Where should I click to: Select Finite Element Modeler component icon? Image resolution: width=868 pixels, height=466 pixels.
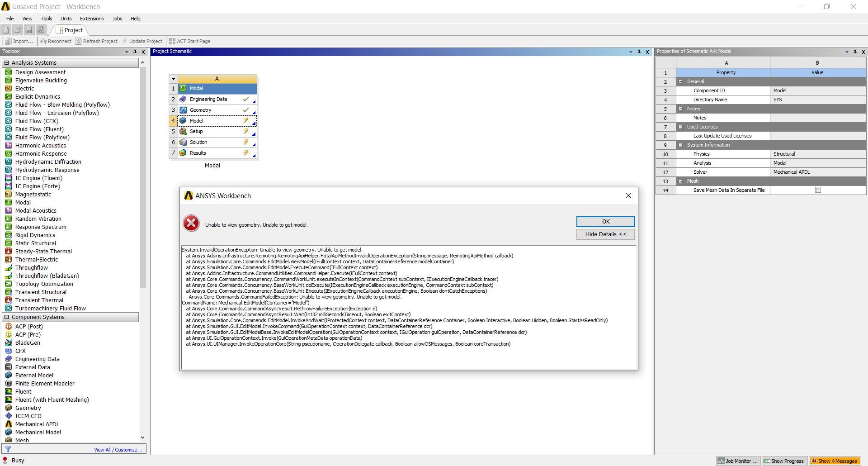[8, 383]
